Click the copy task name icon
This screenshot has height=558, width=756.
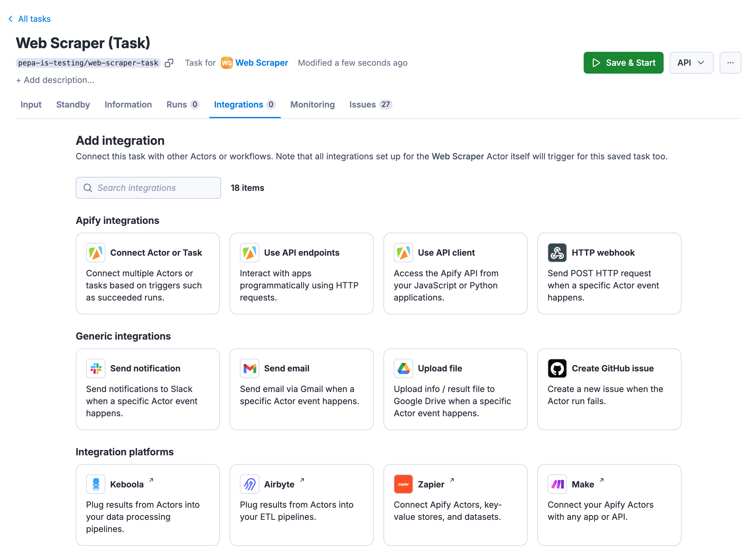click(x=169, y=62)
